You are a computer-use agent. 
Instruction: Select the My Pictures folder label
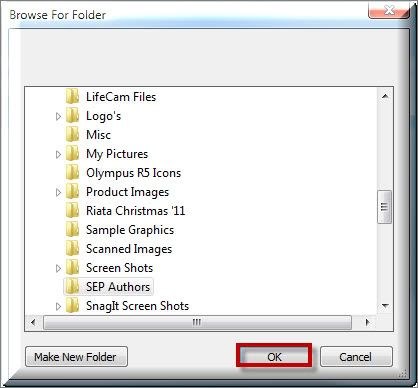coord(117,154)
